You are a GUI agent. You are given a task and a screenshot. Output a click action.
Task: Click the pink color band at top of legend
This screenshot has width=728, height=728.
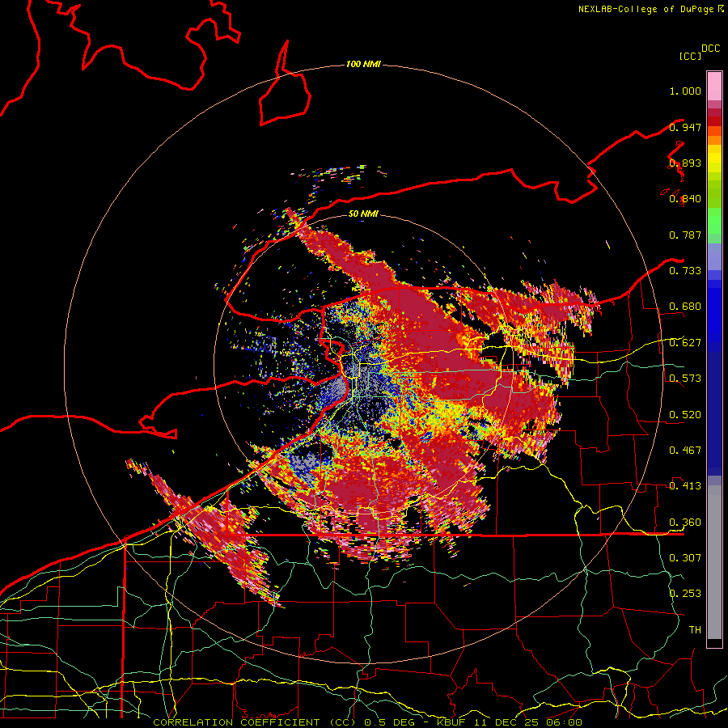pyautogui.click(x=714, y=87)
